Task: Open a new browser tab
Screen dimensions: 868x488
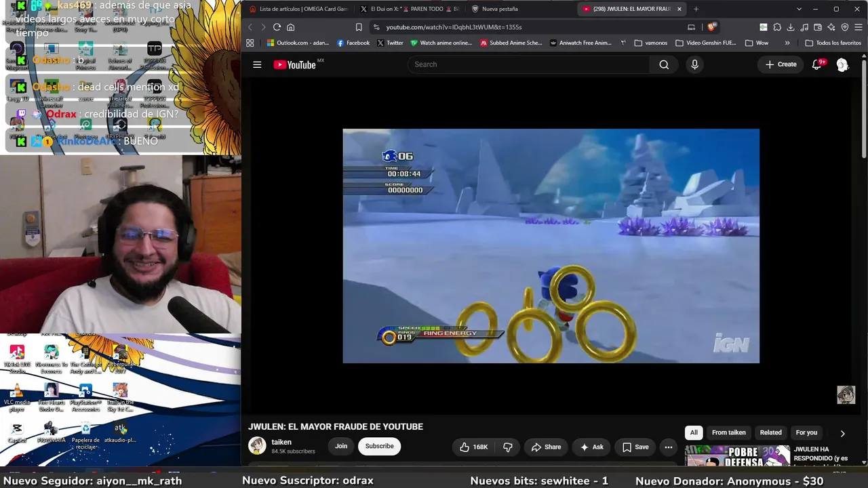Action: [696, 9]
